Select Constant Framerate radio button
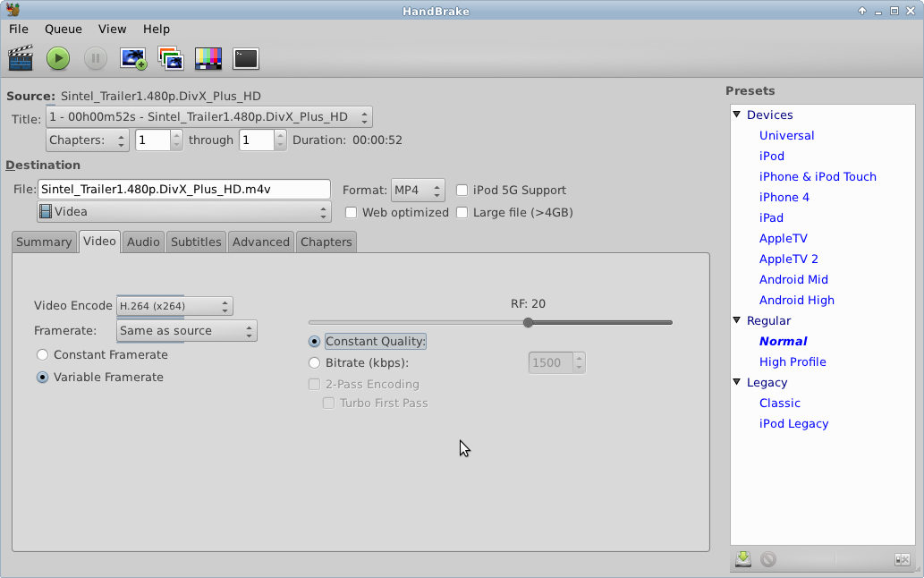 [42, 354]
